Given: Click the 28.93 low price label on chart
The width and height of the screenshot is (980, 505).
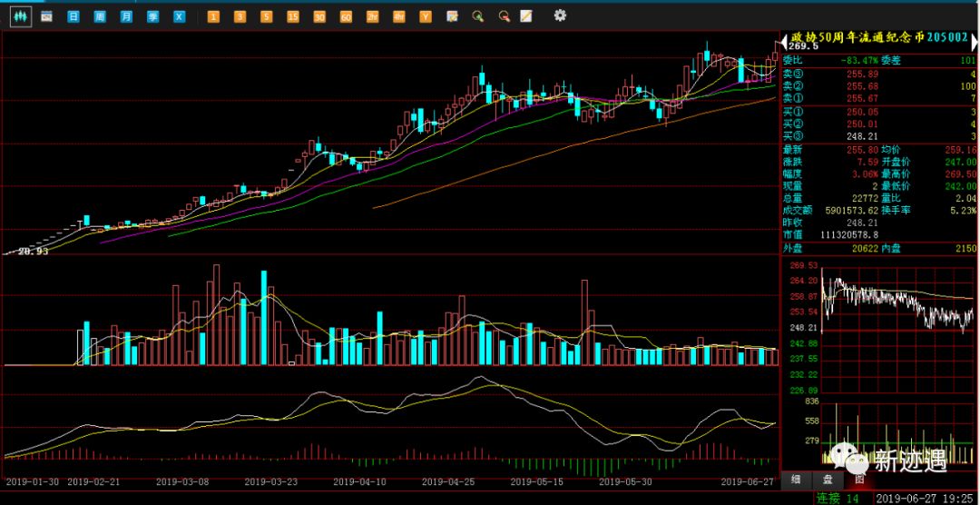Looking at the screenshot, I should coord(34,251).
